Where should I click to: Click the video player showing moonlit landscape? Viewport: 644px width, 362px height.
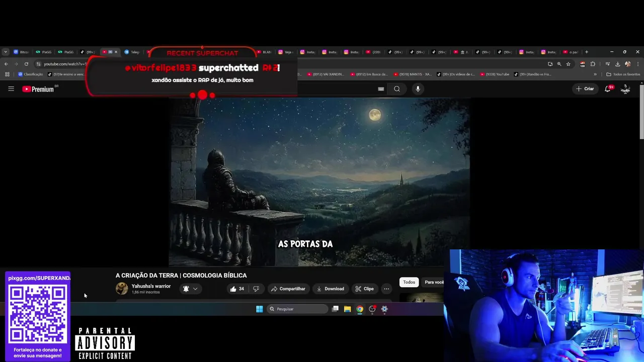319,182
